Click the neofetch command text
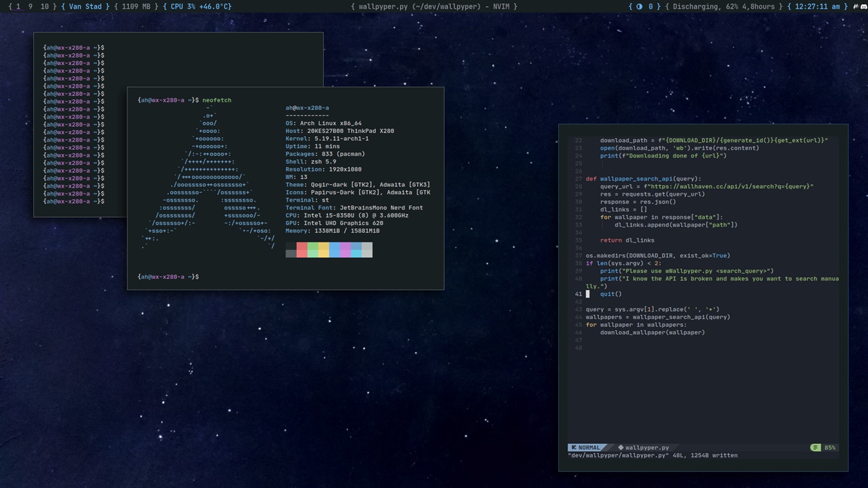This screenshot has width=868, height=488. coord(217,100)
